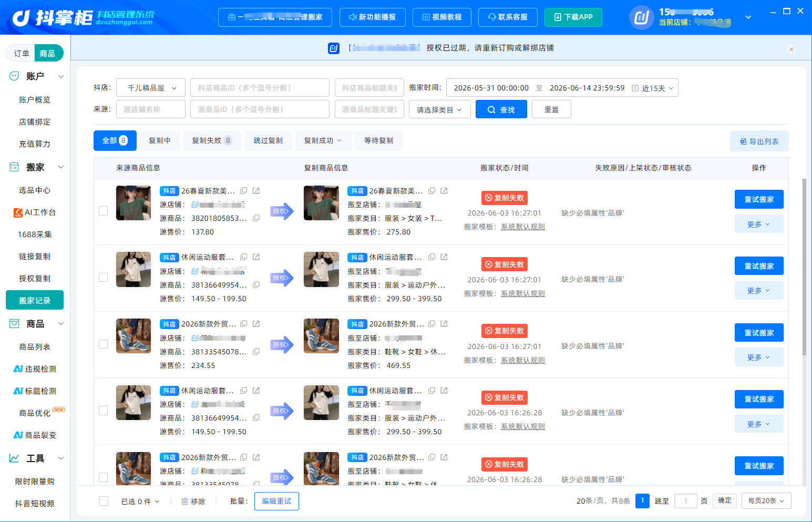The image size is (812, 522).
Task: Open AI 标题检测 in sidebar
Action: click(x=35, y=391)
